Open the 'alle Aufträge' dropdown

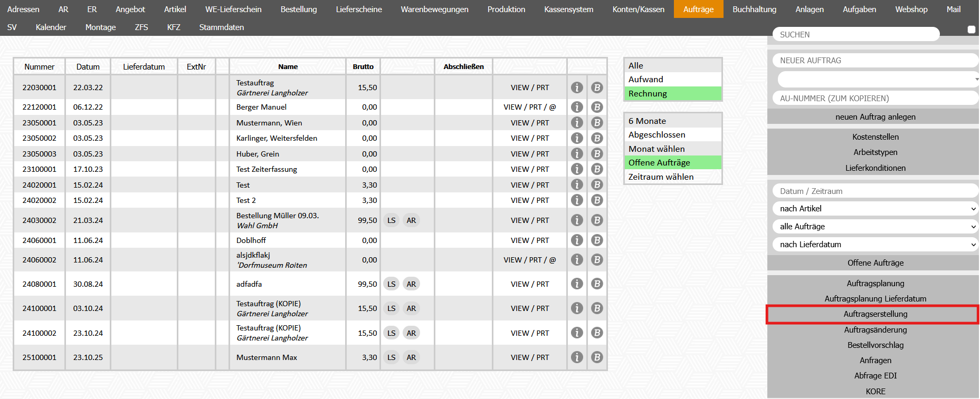876,227
